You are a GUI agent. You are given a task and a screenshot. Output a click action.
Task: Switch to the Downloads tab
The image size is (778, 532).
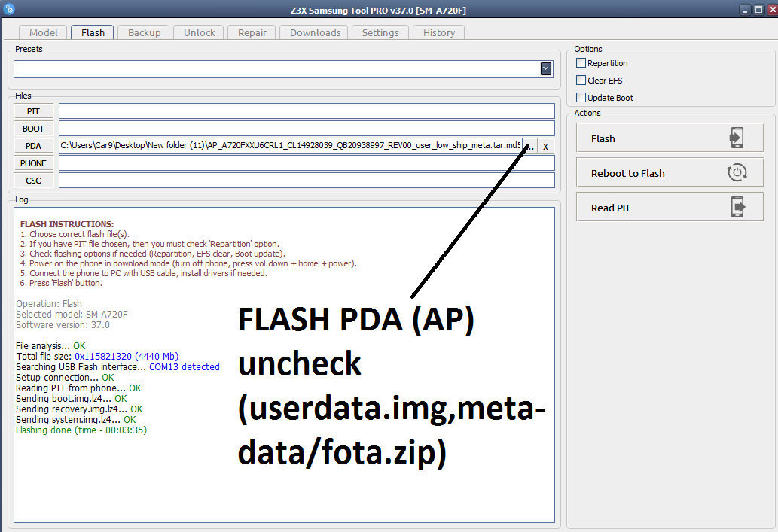315,32
